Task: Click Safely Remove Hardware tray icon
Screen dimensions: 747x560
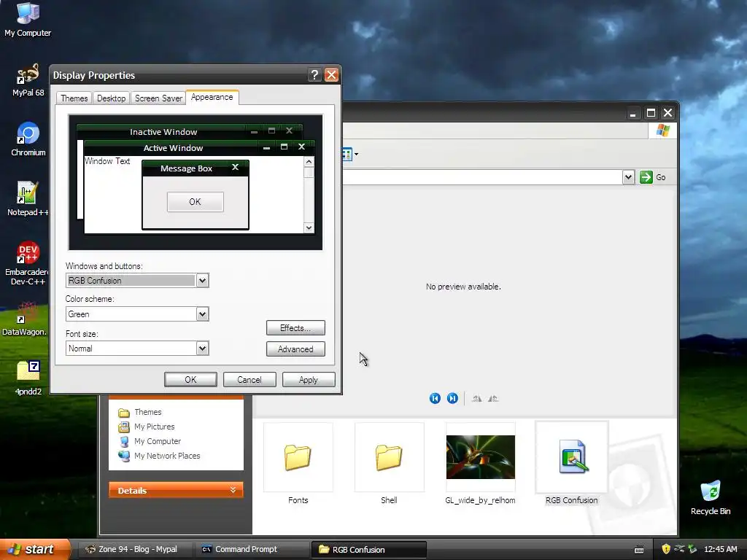Action: [x=679, y=549]
